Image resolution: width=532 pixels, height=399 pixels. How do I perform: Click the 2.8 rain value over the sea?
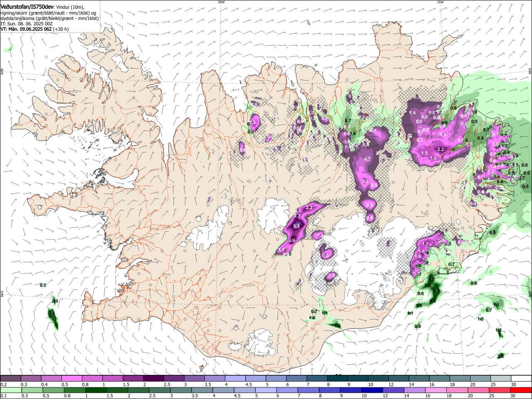(x=500, y=356)
